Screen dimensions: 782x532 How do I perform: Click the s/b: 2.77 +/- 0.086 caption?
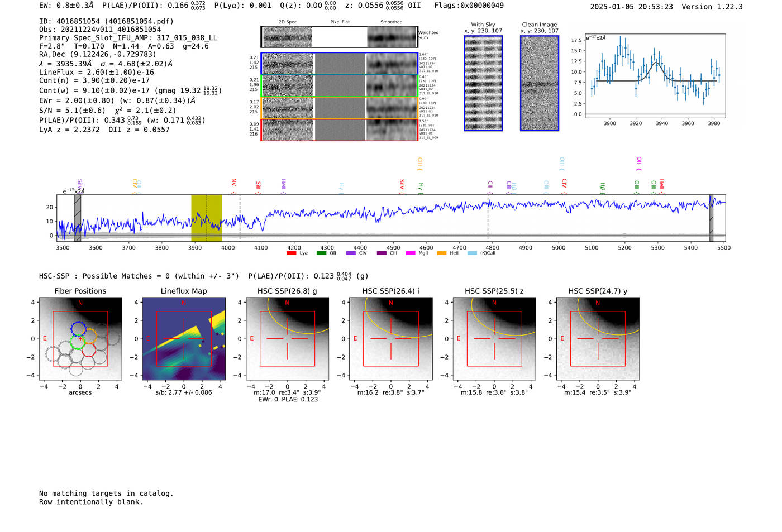pyautogui.click(x=184, y=392)
